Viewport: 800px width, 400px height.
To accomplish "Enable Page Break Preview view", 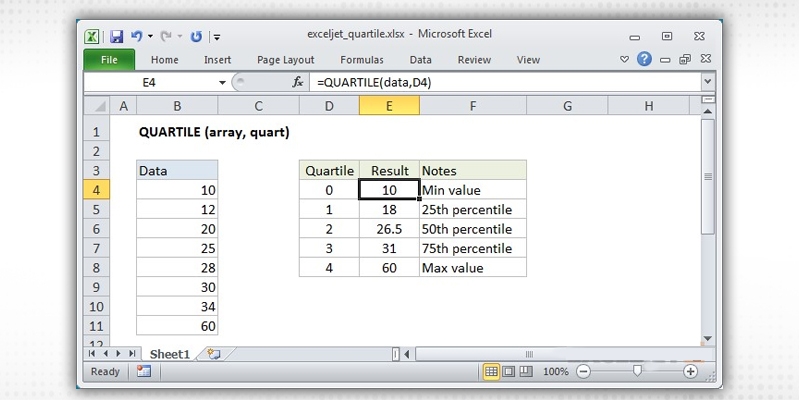I will (525, 371).
